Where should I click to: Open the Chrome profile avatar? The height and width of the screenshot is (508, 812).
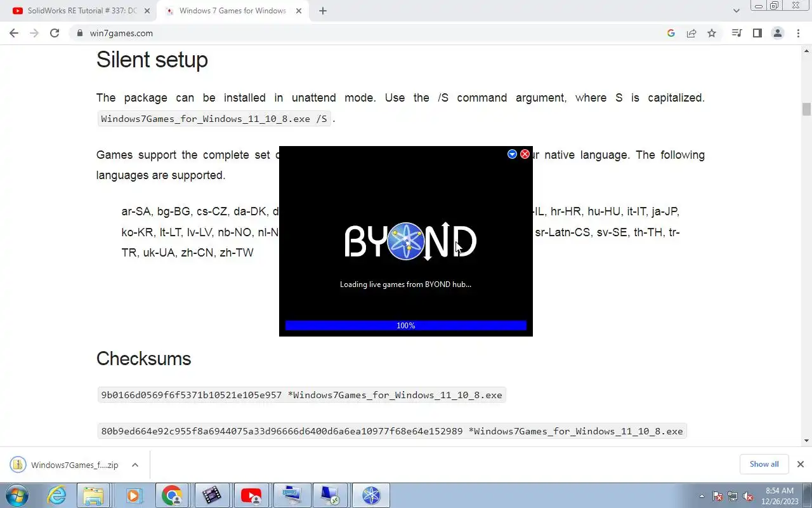tap(777, 33)
